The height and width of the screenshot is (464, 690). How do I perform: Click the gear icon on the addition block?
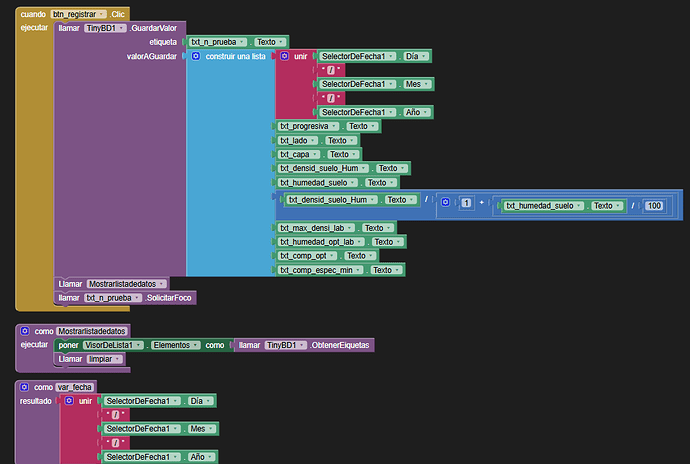[x=445, y=205]
